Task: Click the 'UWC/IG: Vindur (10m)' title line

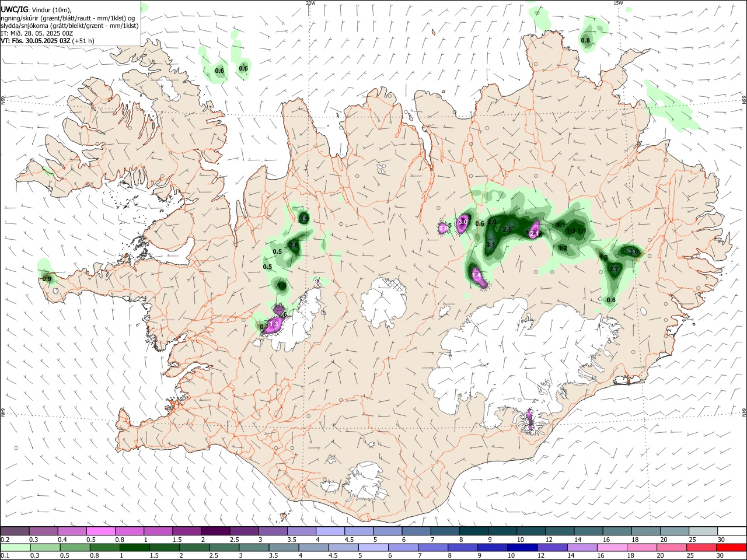Action: [36, 9]
